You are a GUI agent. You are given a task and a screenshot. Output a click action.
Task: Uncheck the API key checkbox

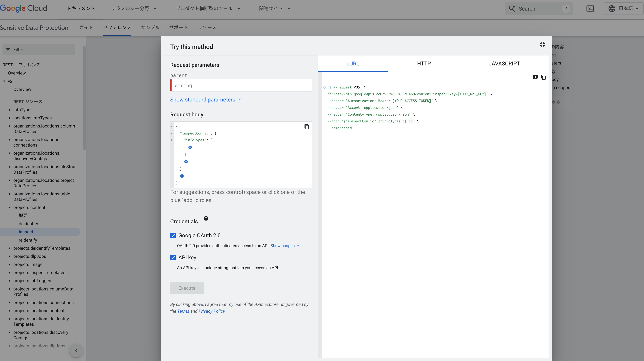173,257
